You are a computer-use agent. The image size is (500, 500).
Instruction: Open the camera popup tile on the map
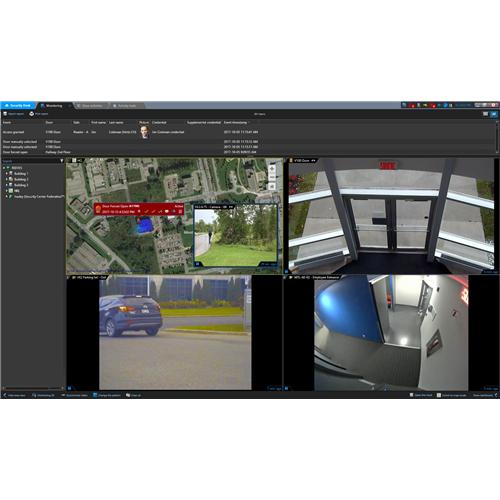point(235,235)
